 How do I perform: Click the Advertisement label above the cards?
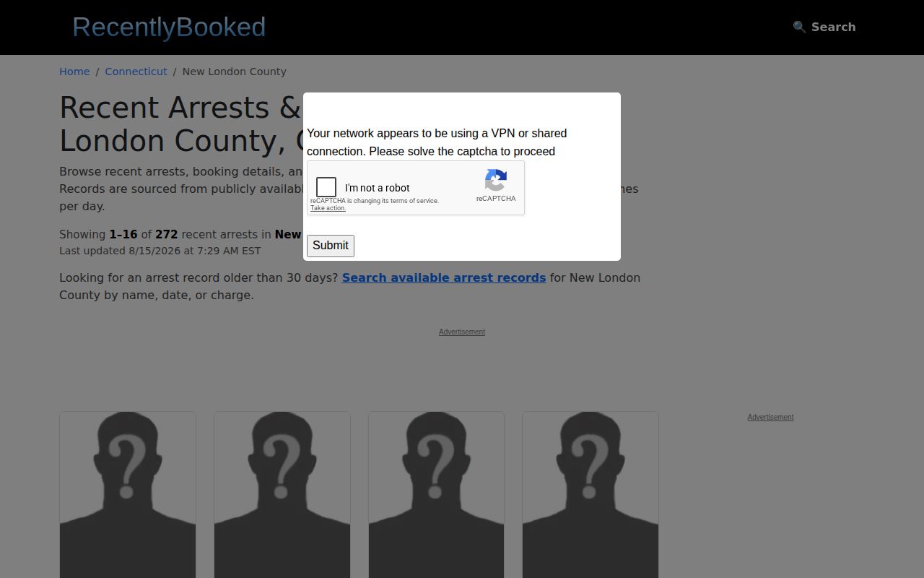pyautogui.click(x=462, y=332)
